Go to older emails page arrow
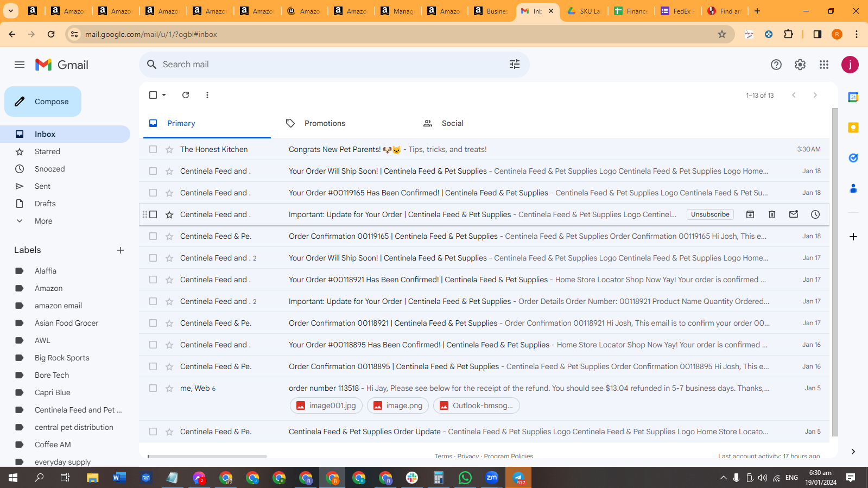The height and width of the screenshot is (488, 868). coord(815,95)
